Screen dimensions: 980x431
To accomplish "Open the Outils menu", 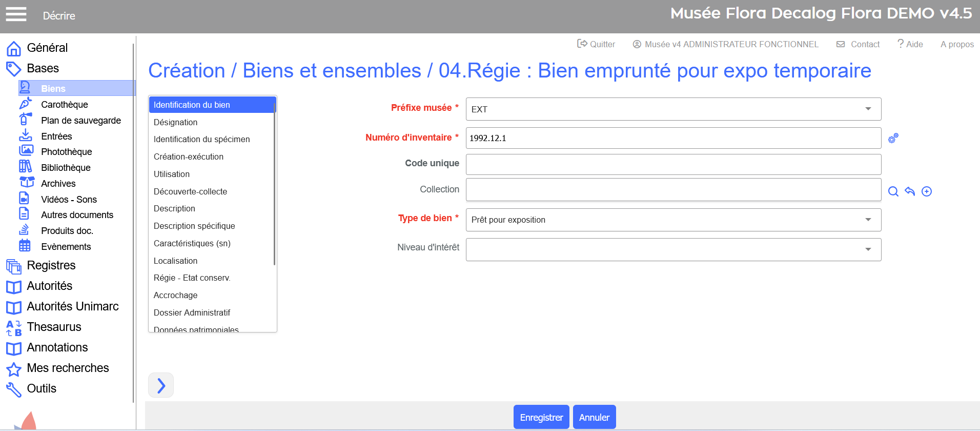I will [x=42, y=388].
